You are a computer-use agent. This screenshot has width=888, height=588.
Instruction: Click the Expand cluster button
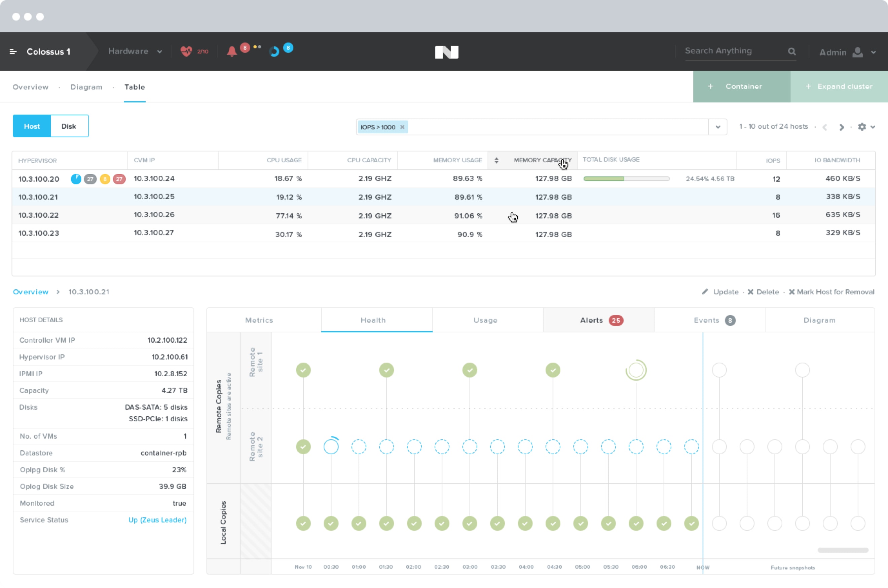tap(839, 87)
